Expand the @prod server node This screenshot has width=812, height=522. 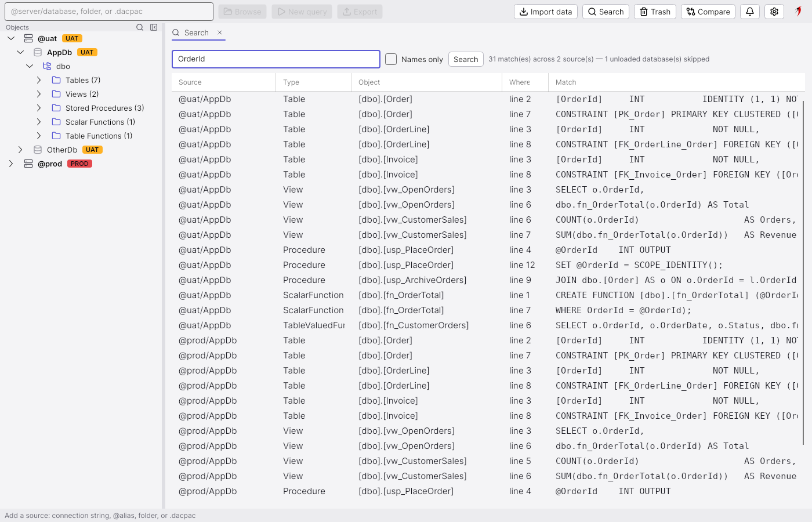11,164
